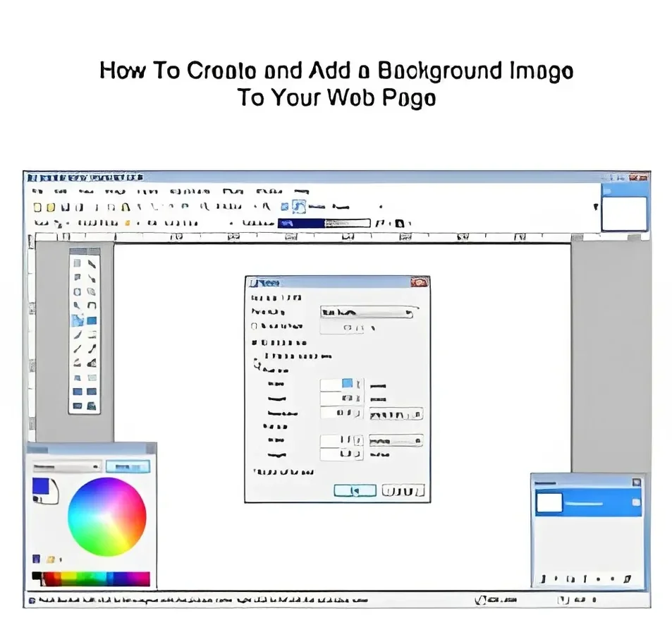
Task: Expand the lower right dropdown in the dialog
Action: click(x=396, y=441)
